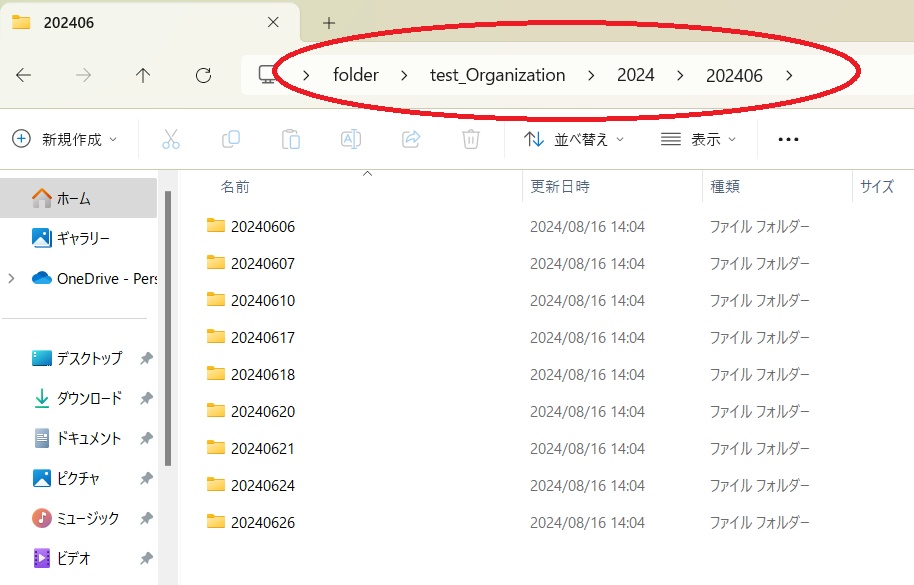914x585 pixels.
Task: Navigate to test_Organization via breadcrumb
Action: coord(497,75)
